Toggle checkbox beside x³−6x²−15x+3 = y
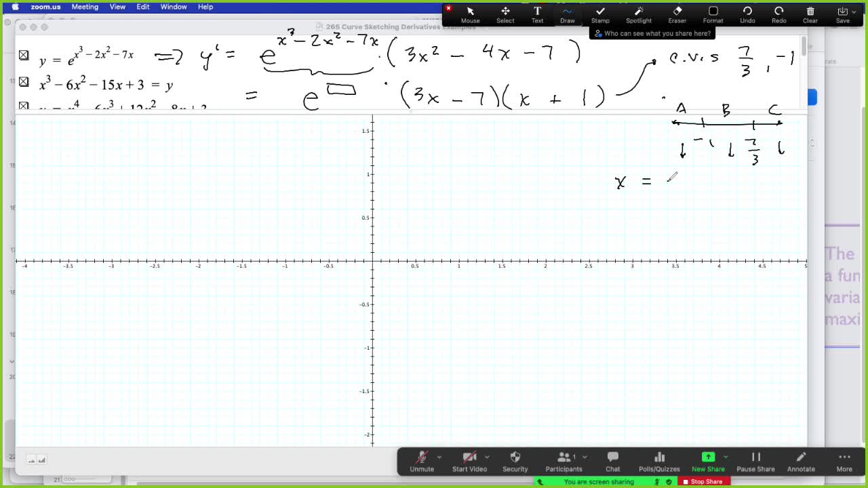Screen dimensions: 868x488 (24, 82)
